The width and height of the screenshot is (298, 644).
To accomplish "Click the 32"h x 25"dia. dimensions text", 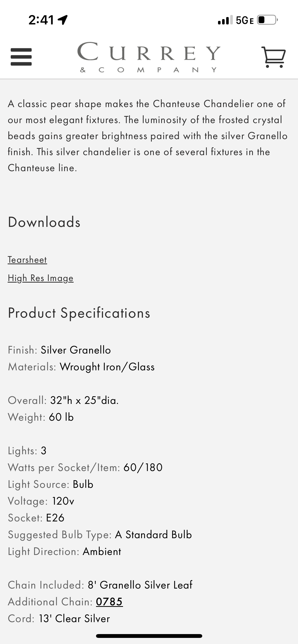I will tap(84, 400).
